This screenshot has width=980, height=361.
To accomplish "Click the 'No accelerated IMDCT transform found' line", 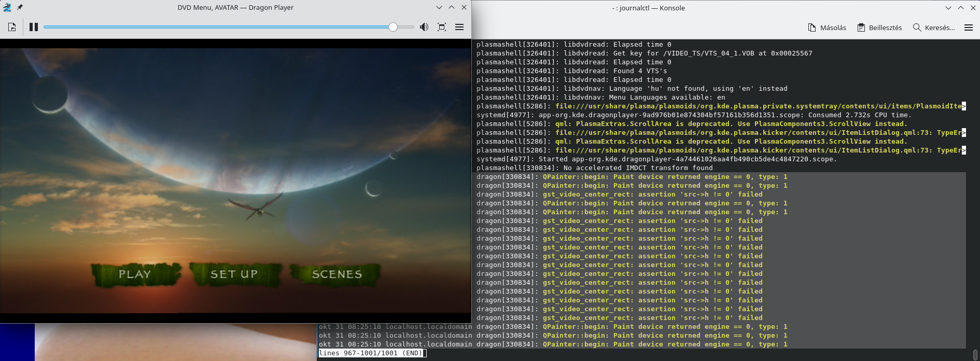I will (595, 168).
